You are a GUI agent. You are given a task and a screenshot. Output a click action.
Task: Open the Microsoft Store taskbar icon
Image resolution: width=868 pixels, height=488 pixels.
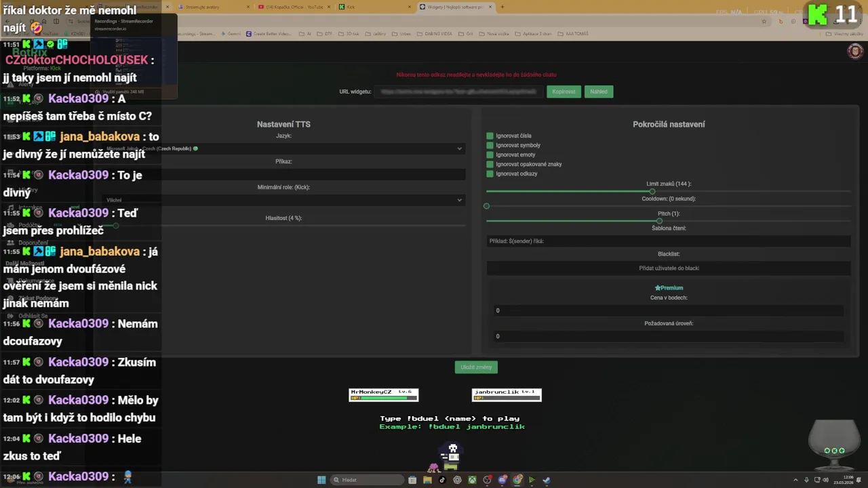(x=412, y=480)
